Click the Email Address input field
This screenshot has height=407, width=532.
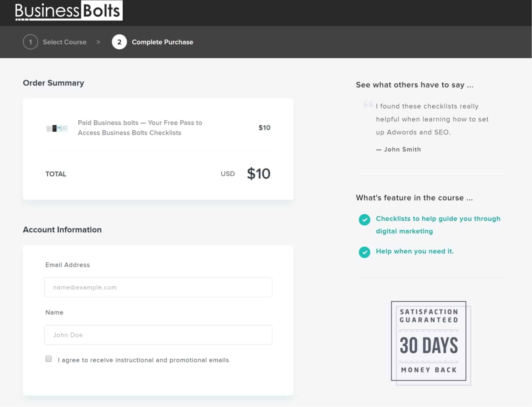(158, 287)
